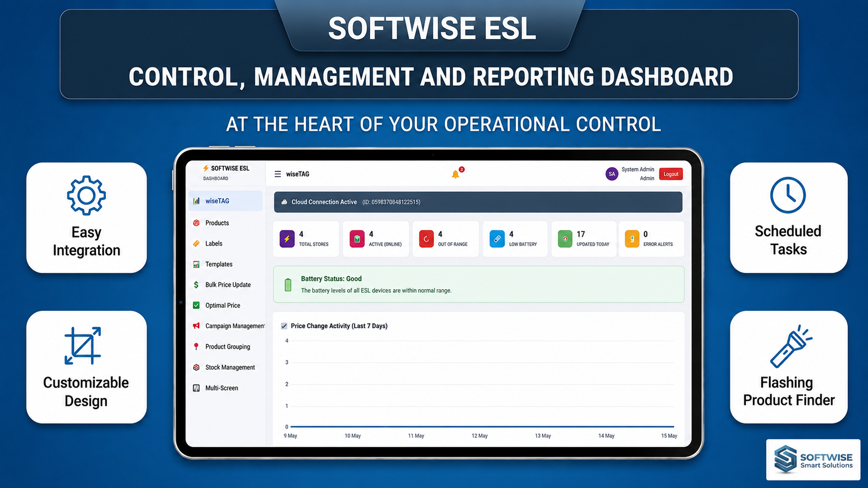Click the Softwise Smart Solutions logo
Screen dimensions: 868x488
coord(813,459)
